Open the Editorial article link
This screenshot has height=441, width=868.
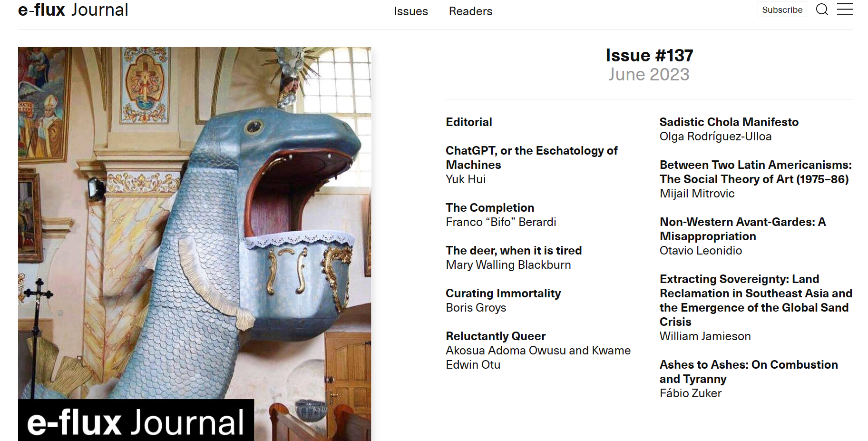(x=469, y=122)
